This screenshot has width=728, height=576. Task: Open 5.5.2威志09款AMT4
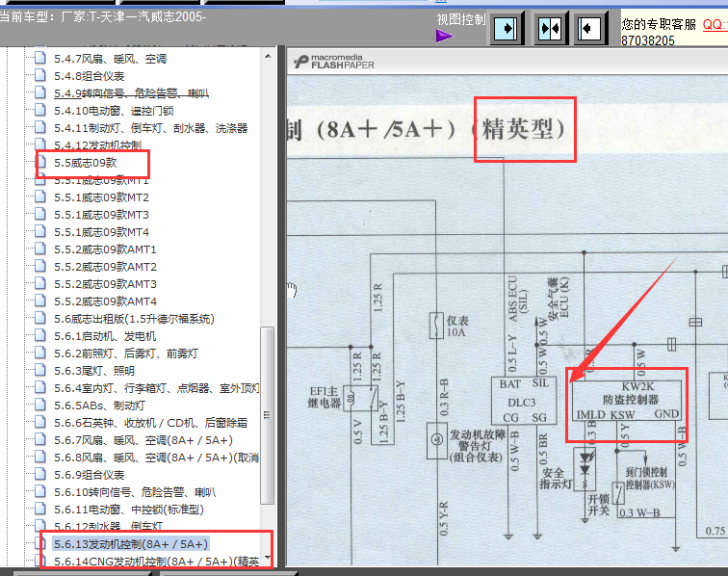pyautogui.click(x=105, y=301)
